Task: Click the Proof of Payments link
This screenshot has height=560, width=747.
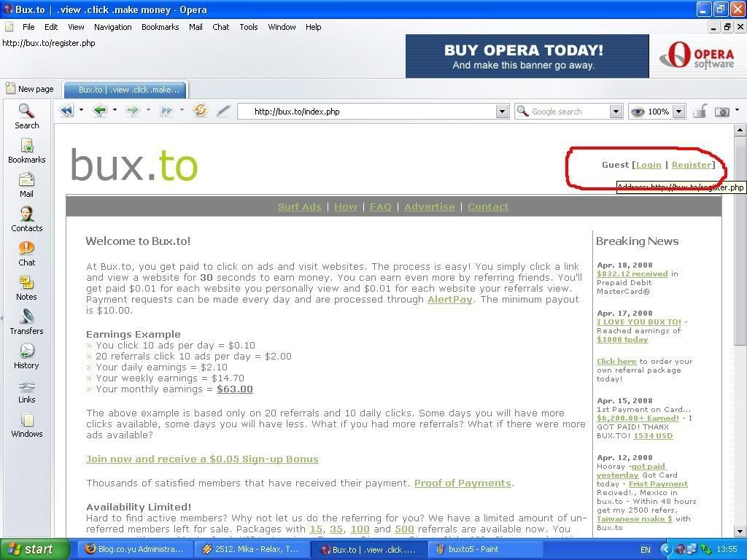Action: click(462, 483)
